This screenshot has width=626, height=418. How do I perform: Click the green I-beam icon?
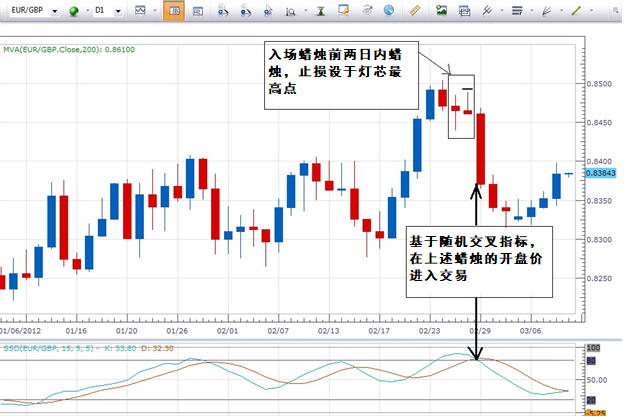point(321,11)
